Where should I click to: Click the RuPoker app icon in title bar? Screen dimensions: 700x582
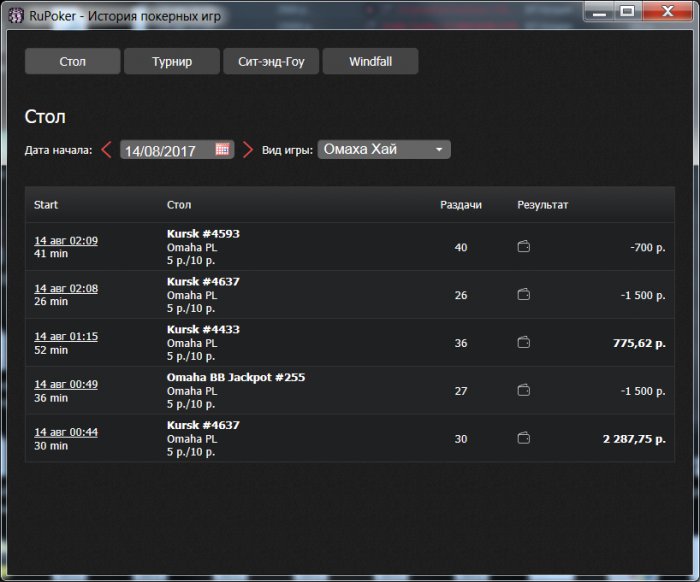[x=16, y=16]
